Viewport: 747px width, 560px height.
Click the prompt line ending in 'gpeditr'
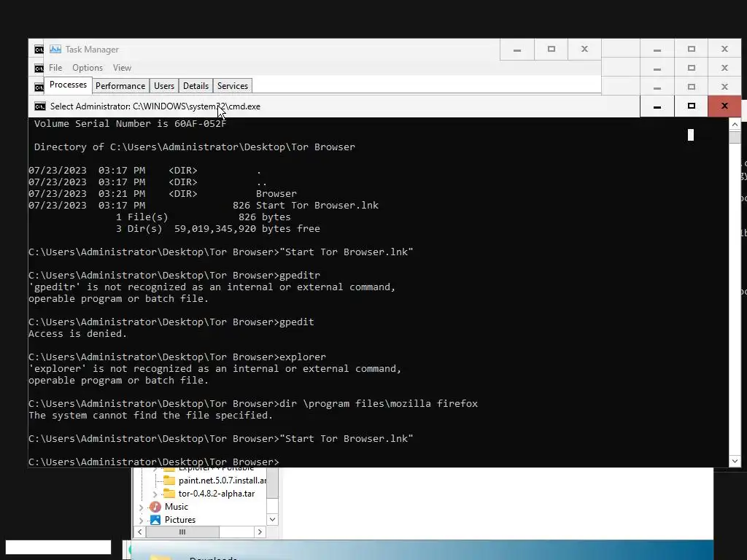click(x=174, y=275)
